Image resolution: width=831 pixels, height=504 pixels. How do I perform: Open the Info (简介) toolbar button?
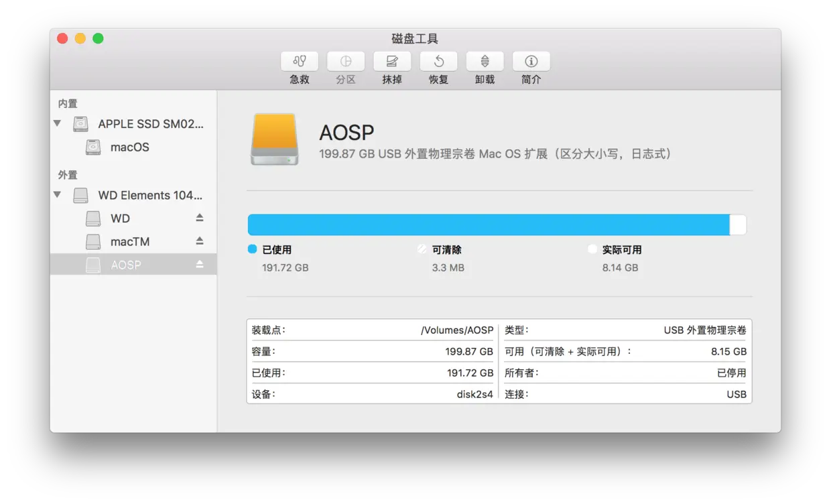point(531,62)
